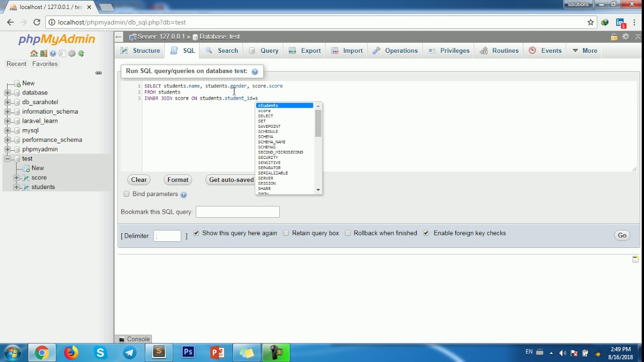The image size is (644, 362).
Task: Open page settings gear in header bar
Action: [626, 37]
